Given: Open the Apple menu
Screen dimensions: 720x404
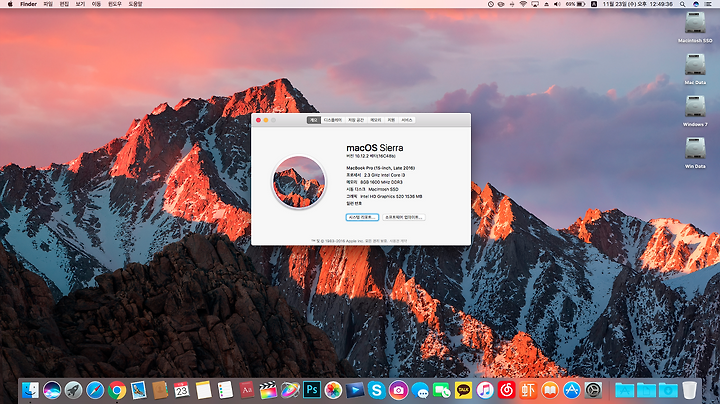Looking at the screenshot, I should [x=10, y=4].
